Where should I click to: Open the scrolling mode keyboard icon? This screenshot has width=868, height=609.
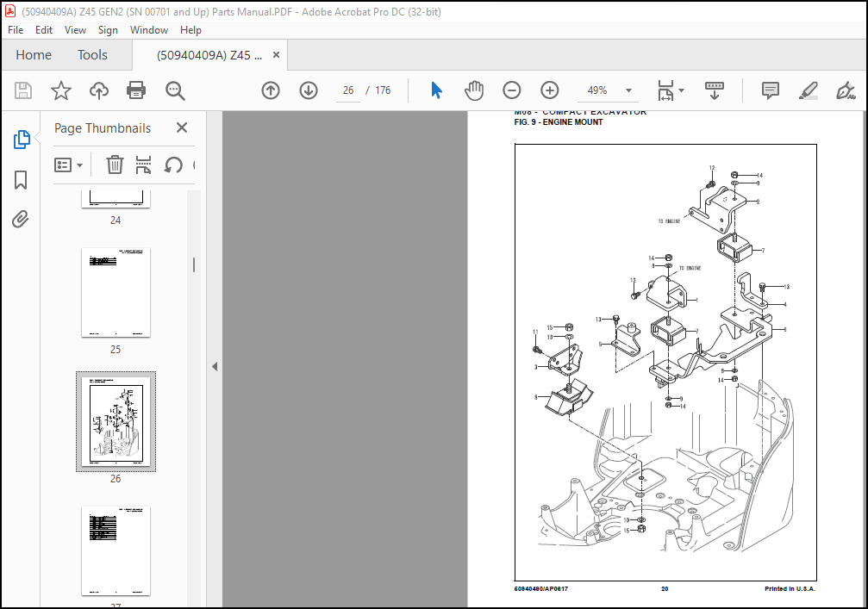point(714,90)
